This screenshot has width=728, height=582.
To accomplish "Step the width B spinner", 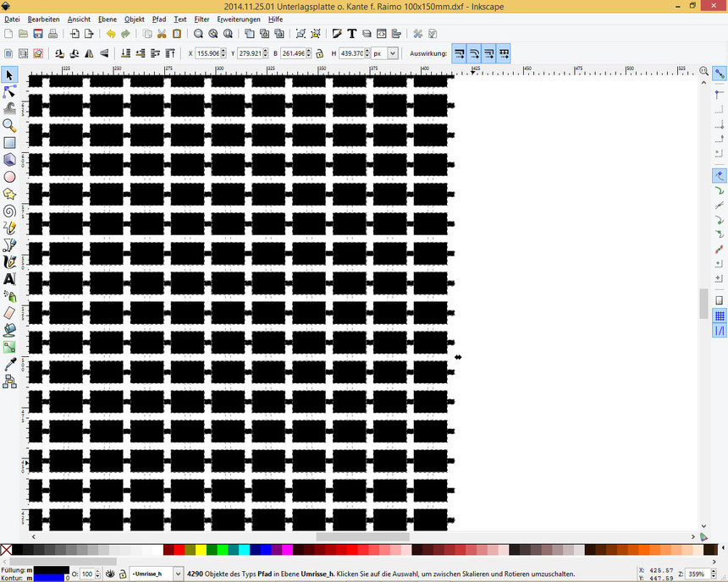I will (x=308, y=53).
